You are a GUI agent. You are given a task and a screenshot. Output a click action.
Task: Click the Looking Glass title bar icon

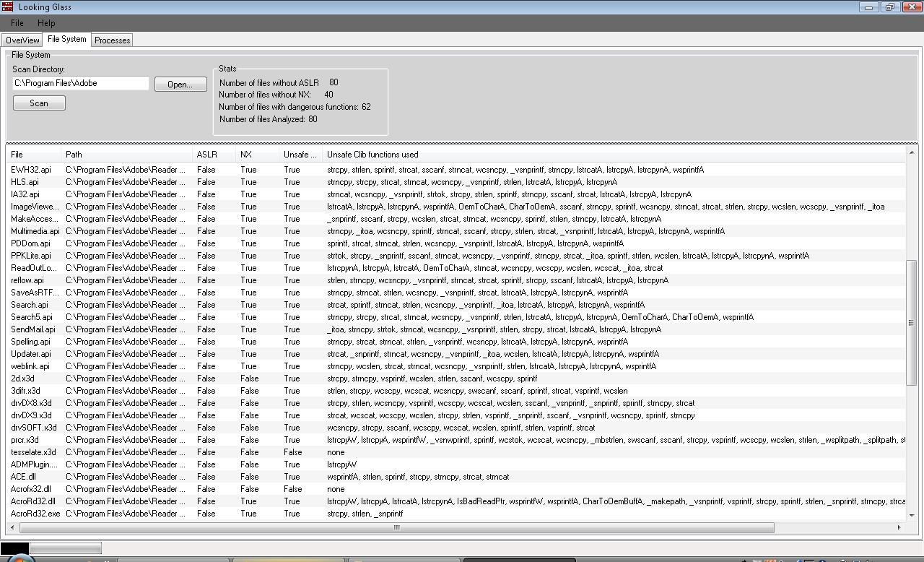pyautogui.click(x=7, y=7)
